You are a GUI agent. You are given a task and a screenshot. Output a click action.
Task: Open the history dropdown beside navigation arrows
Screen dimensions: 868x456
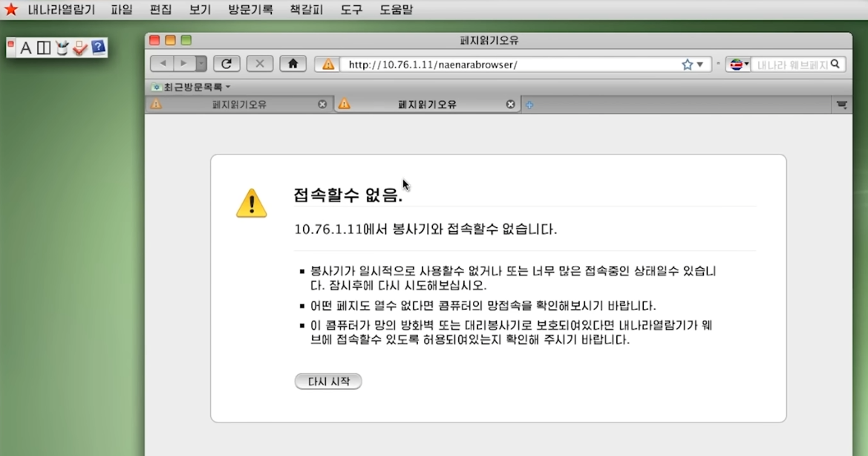(201, 64)
